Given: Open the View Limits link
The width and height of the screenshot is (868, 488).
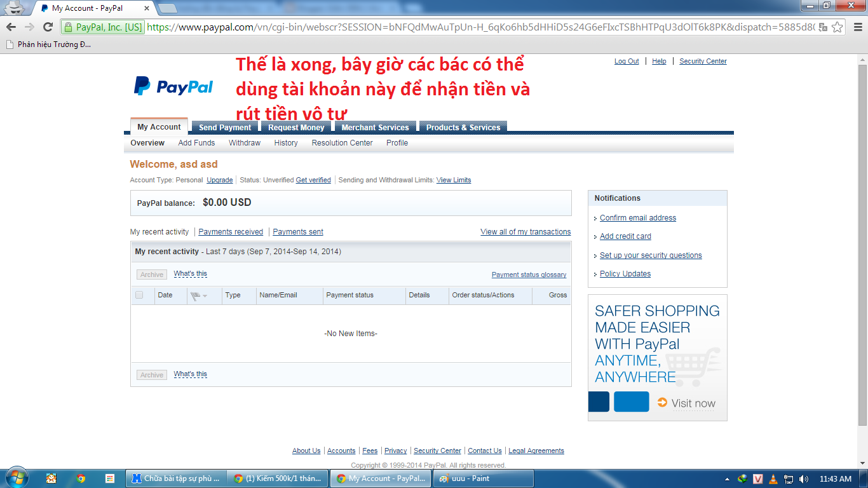Looking at the screenshot, I should (x=454, y=180).
